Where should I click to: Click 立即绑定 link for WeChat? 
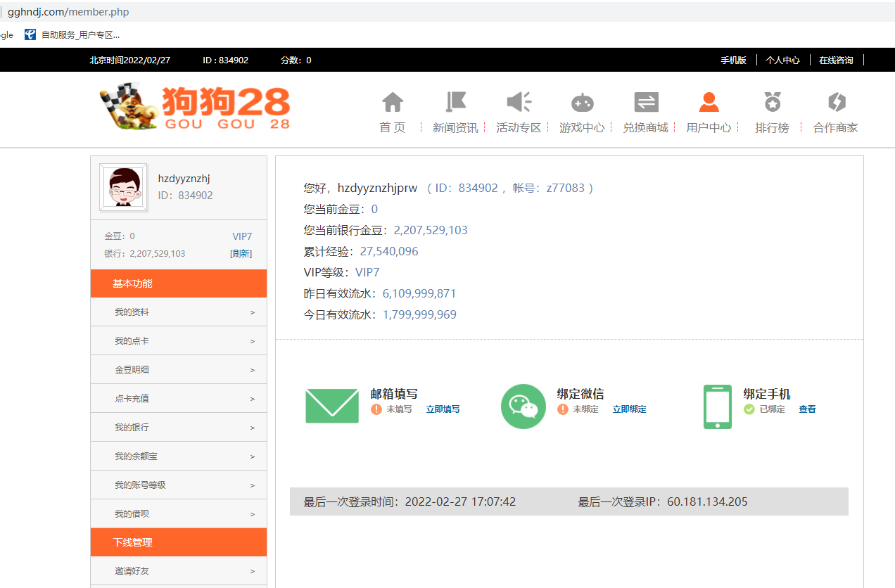click(x=629, y=409)
